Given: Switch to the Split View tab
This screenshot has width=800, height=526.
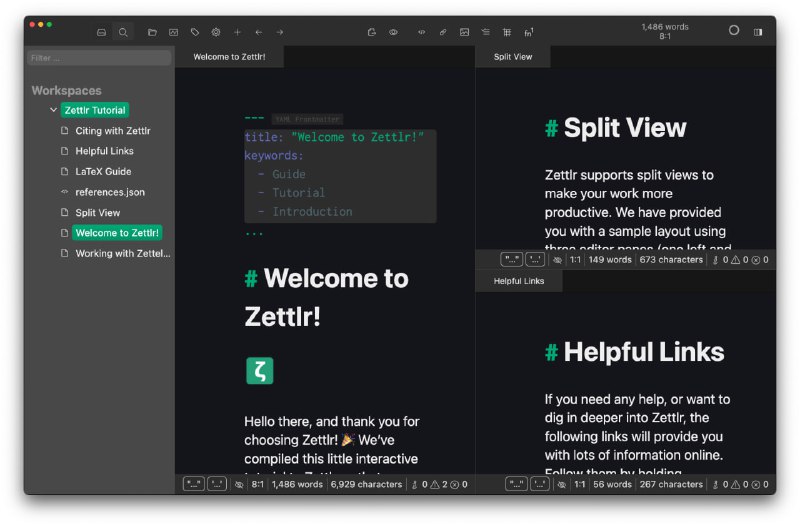Looking at the screenshot, I should point(513,57).
